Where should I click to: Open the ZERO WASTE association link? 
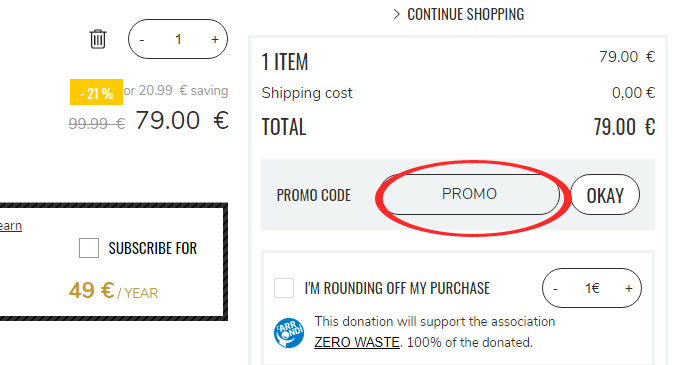(x=357, y=342)
